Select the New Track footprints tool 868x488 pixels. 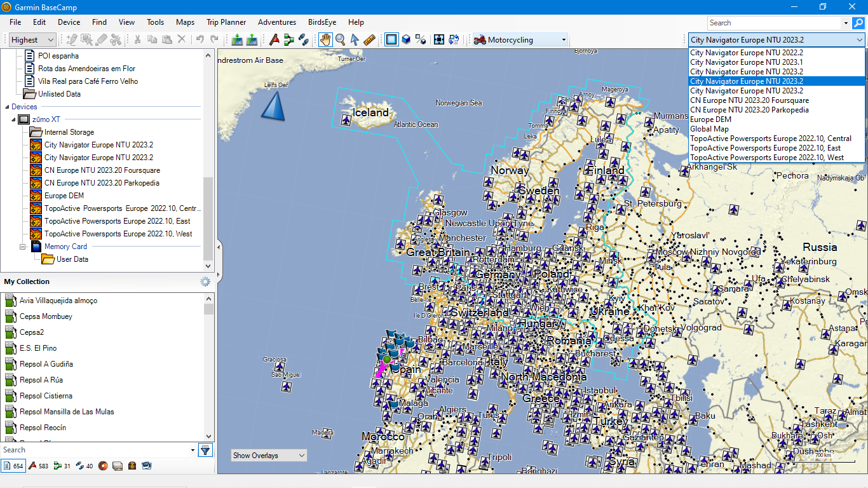(x=304, y=39)
